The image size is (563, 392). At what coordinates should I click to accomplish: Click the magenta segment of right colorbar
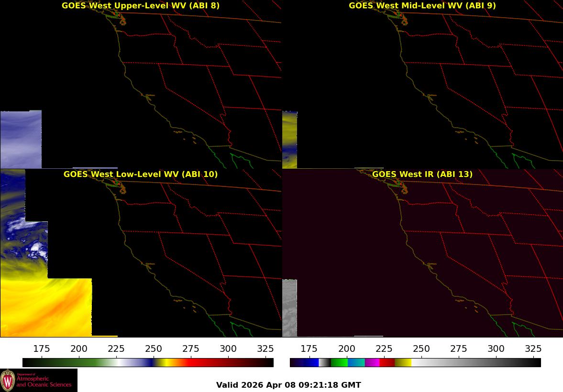pyautogui.click(x=372, y=362)
